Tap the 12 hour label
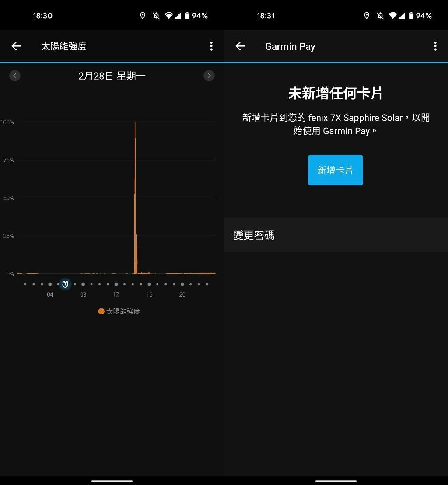This screenshot has width=448, height=485. coord(116,294)
